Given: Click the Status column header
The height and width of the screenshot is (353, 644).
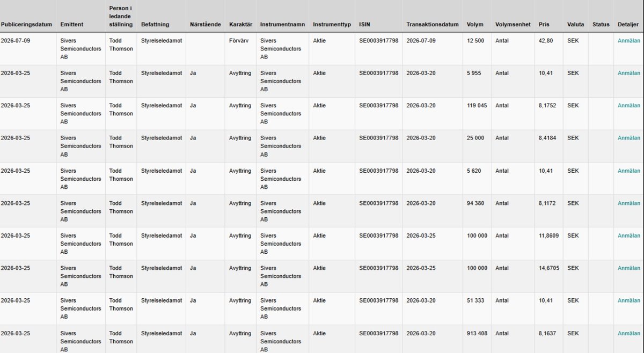Looking at the screenshot, I should click(x=601, y=25).
